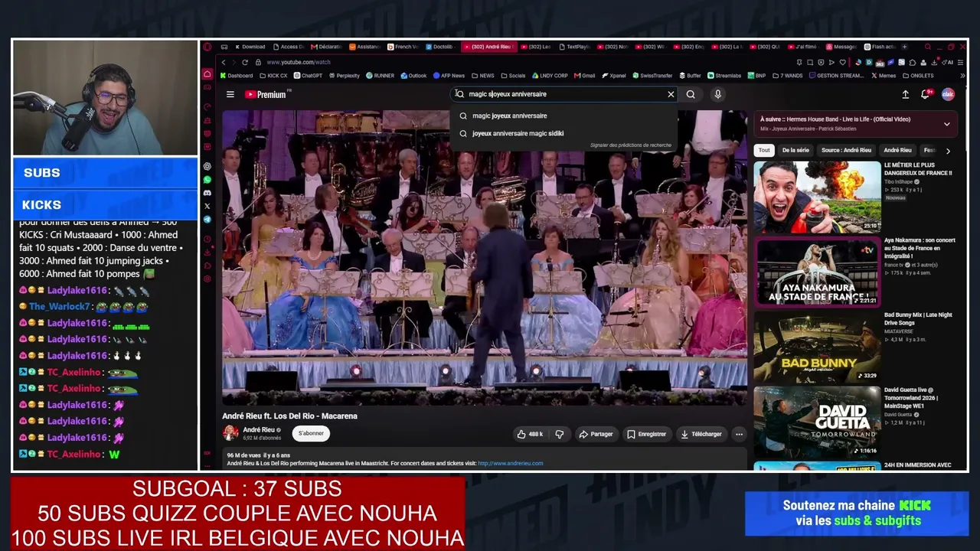Viewport: 980px width, 551px height.
Task: Reload the YouTube page
Action: pyautogui.click(x=245, y=62)
